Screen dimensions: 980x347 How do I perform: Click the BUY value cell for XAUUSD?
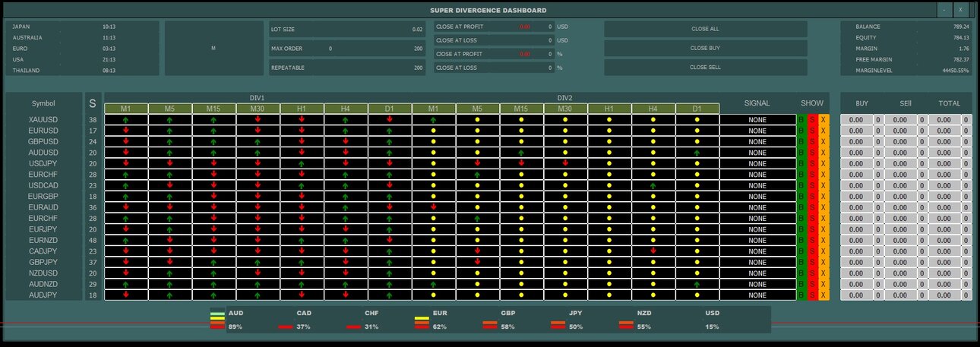(856, 120)
